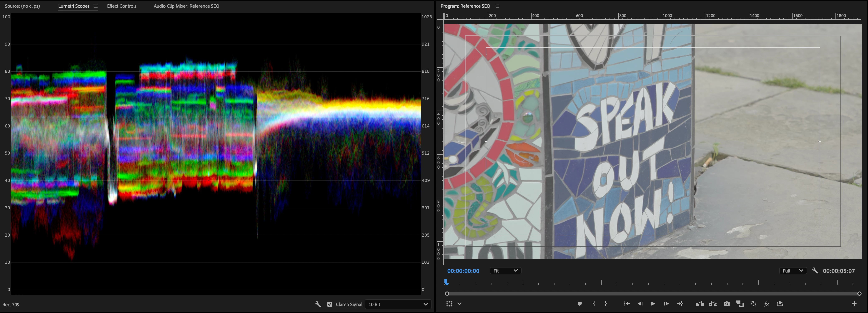
Task: Open Lumetri Scopes wrench settings
Action: [x=318, y=304]
